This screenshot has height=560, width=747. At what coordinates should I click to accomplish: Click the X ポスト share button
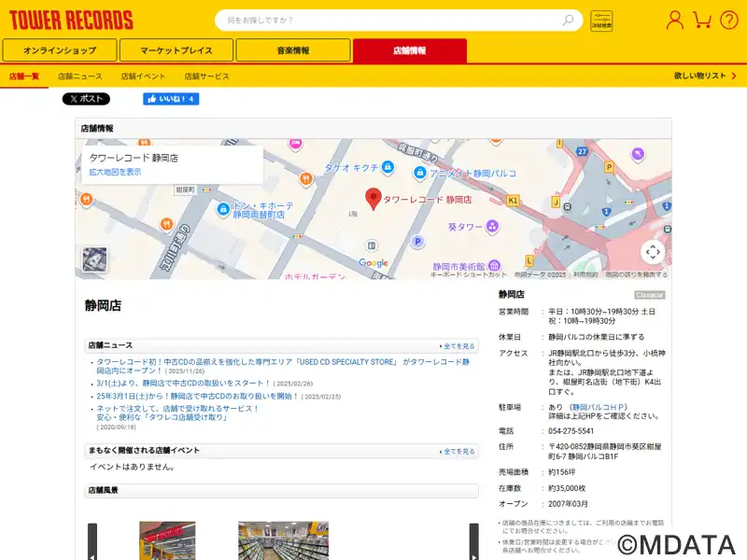tap(86, 99)
